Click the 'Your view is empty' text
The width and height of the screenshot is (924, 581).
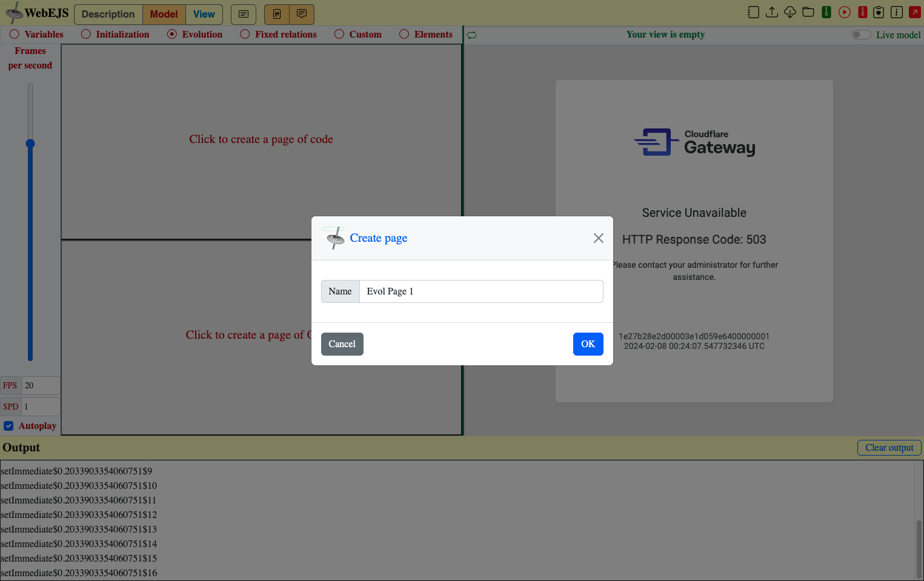pos(665,35)
